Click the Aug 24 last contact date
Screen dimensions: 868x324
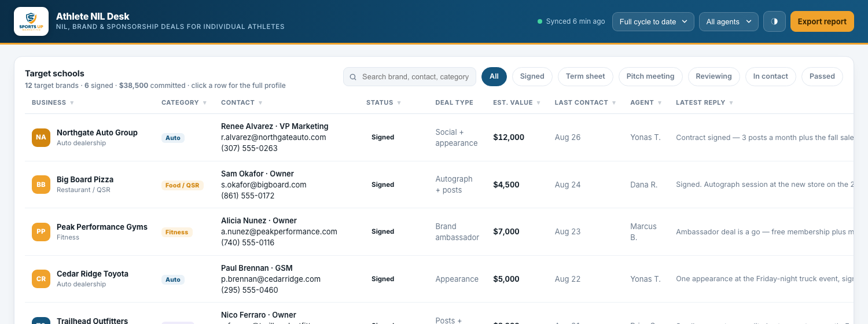568,185
